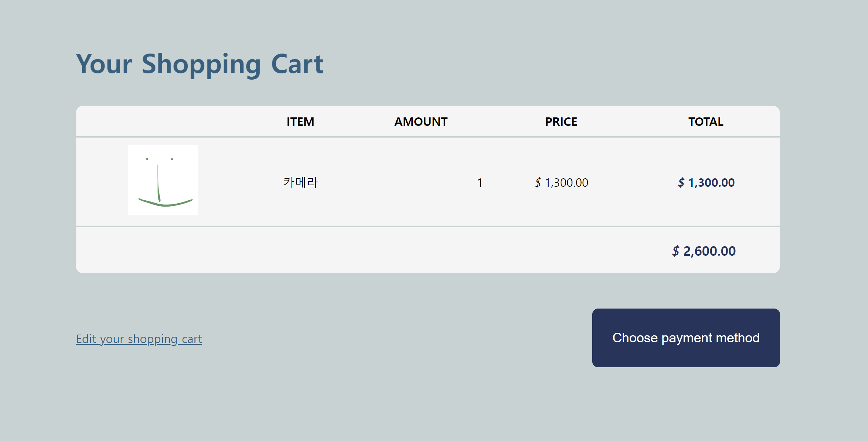Click the unit price $ 1,300.00
This screenshot has width=868, height=441.
pos(561,183)
